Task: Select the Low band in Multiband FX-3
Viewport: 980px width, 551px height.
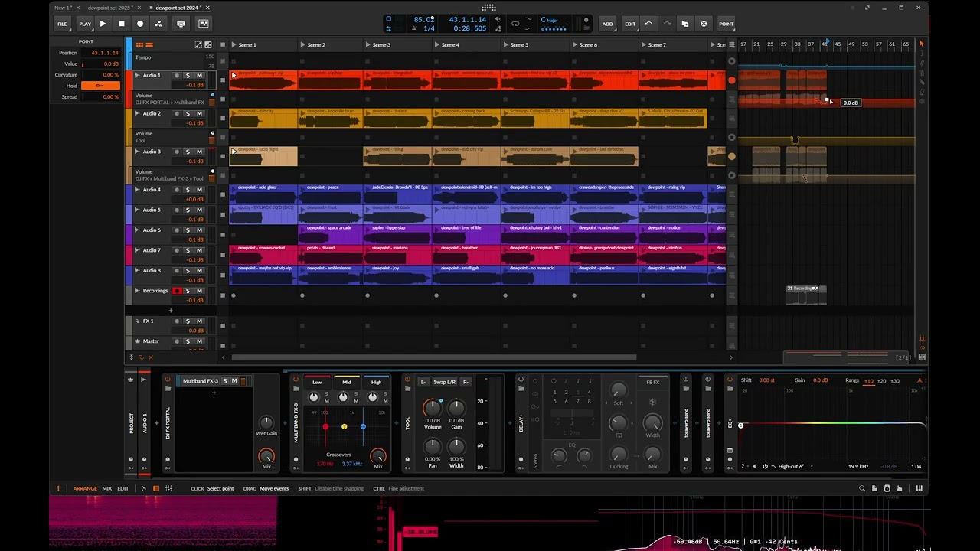Action: (317, 382)
